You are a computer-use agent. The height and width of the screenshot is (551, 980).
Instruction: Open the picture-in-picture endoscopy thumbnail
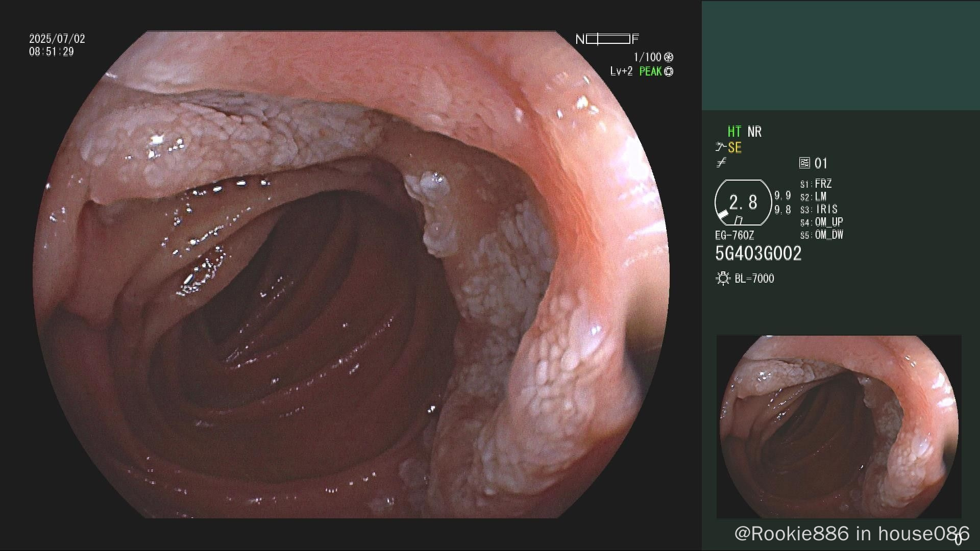click(x=839, y=427)
